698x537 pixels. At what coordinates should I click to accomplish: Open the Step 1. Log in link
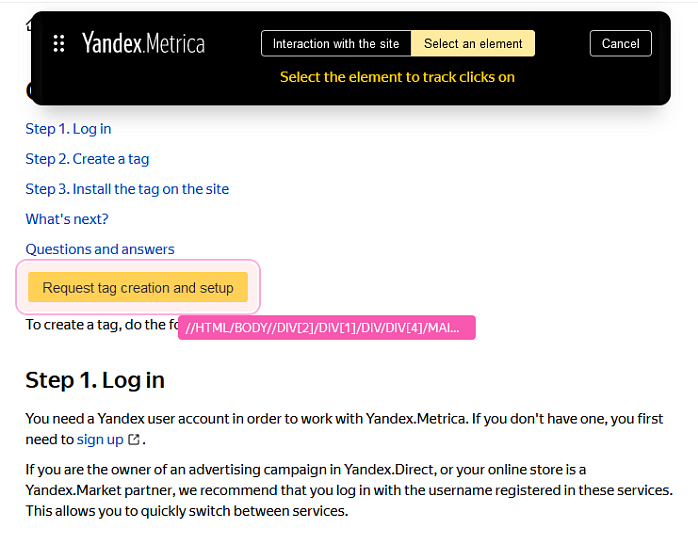[68, 129]
